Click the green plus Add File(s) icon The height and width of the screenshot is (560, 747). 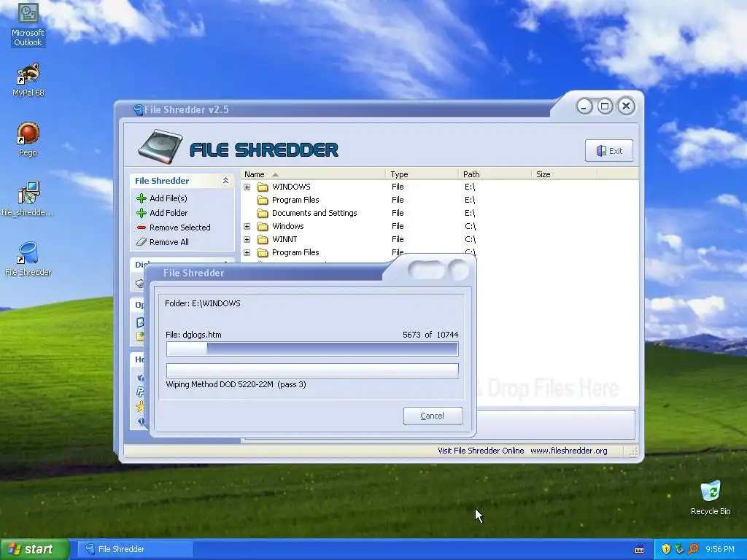[x=142, y=198]
